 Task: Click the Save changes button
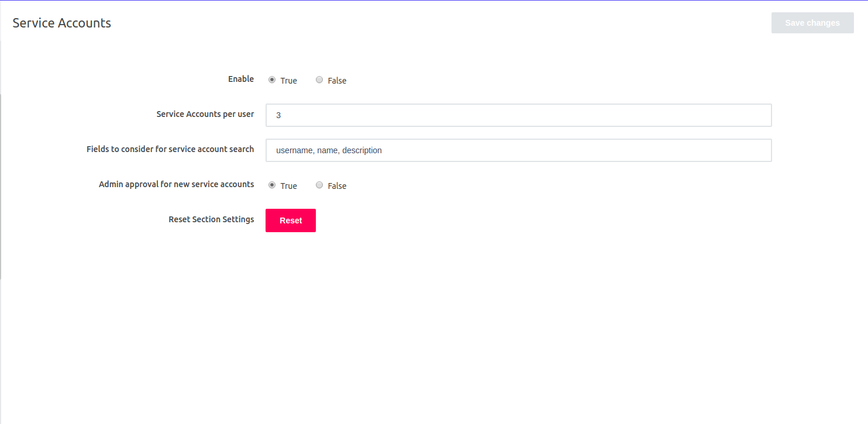(x=812, y=22)
